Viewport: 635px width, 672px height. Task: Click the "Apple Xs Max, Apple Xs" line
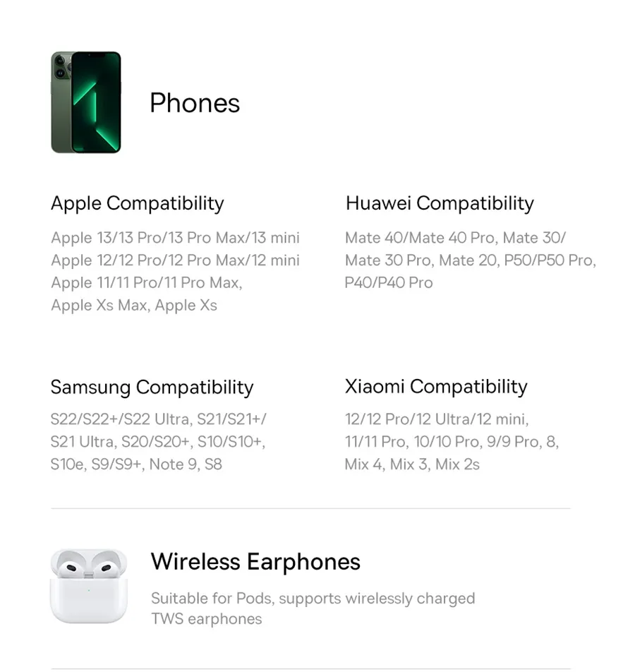point(134,306)
